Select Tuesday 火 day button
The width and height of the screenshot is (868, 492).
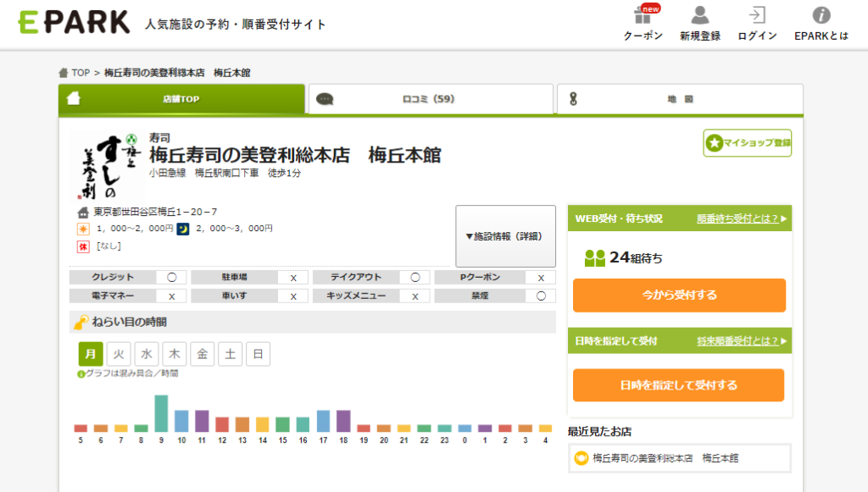[119, 354]
